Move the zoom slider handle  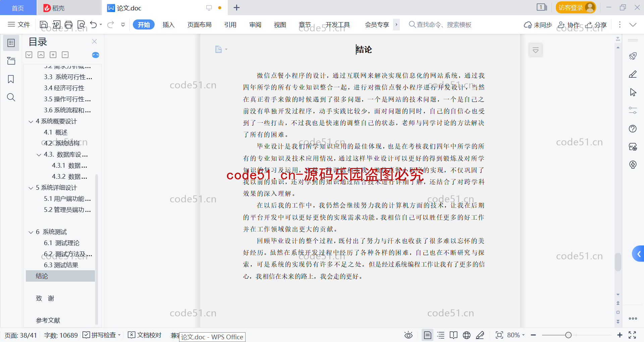[x=568, y=335]
